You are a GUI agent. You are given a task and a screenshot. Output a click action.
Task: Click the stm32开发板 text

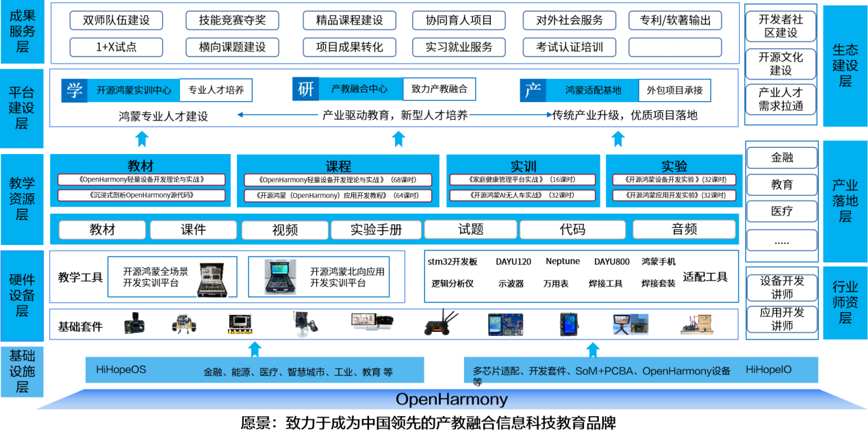[452, 261]
